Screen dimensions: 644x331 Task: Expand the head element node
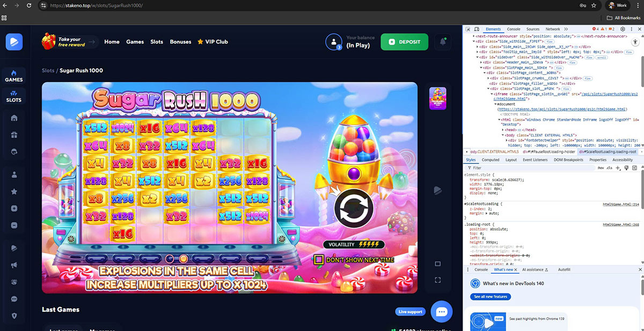tap(503, 129)
